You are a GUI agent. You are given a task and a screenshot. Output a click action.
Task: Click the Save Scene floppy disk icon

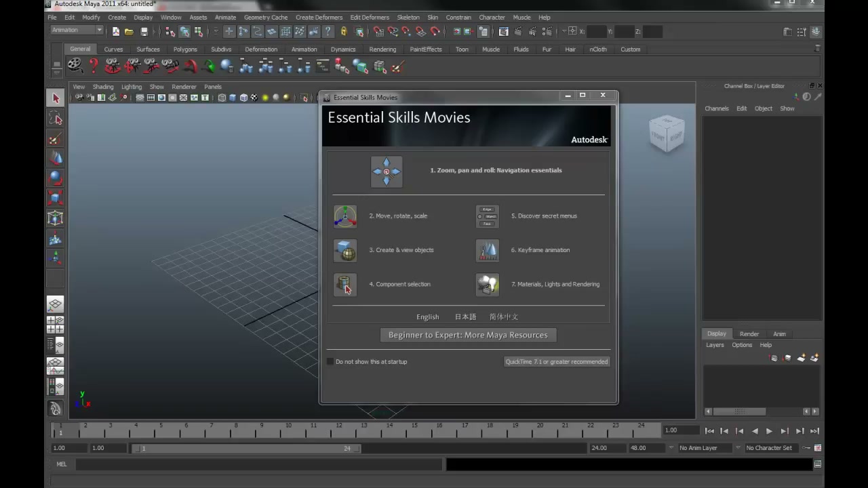(x=144, y=31)
